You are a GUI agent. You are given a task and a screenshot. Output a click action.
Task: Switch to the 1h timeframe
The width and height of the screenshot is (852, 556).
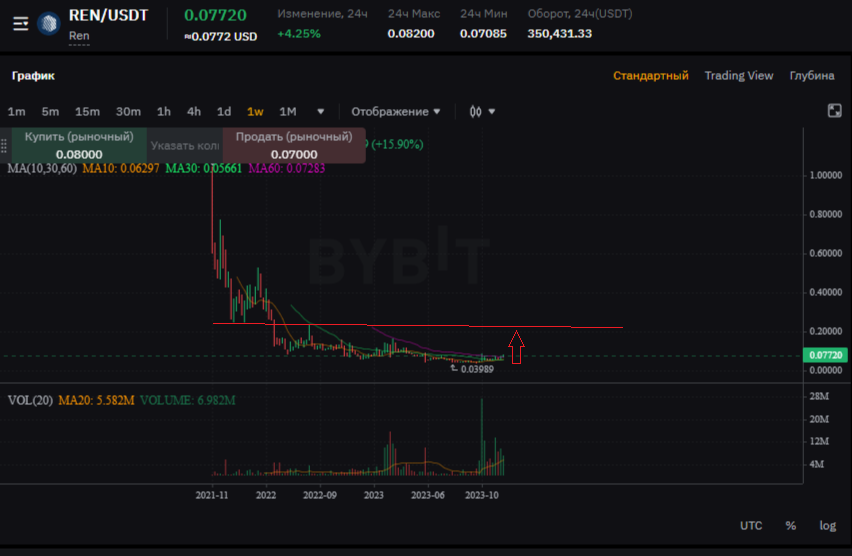pyautogui.click(x=164, y=111)
